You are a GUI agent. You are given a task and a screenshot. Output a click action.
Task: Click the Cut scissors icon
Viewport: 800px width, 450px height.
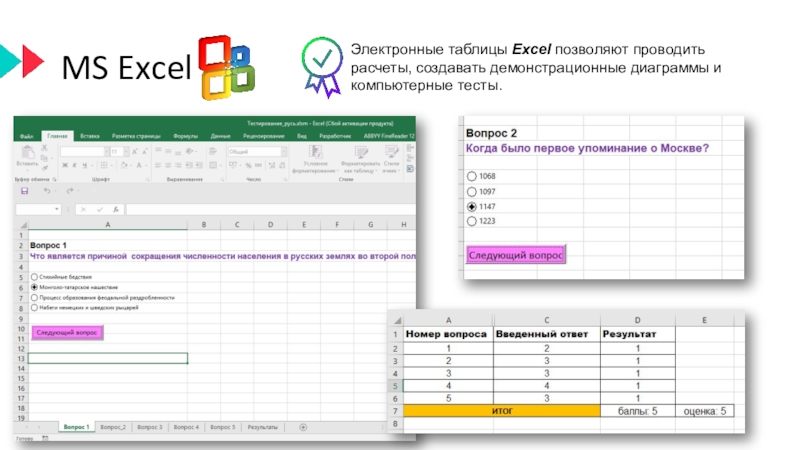[44, 147]
